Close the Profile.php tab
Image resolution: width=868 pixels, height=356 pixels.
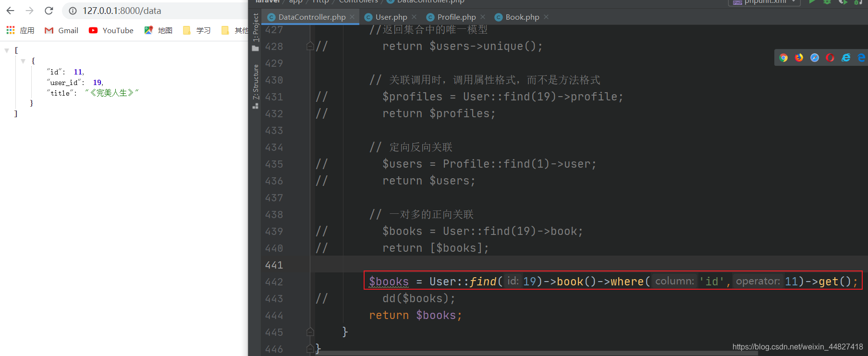pos(483,17)
